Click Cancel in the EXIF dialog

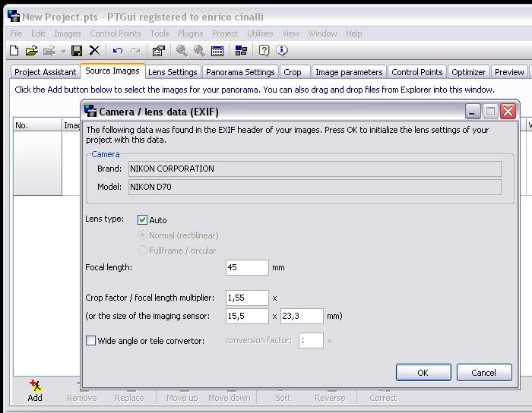coord(484,372)
